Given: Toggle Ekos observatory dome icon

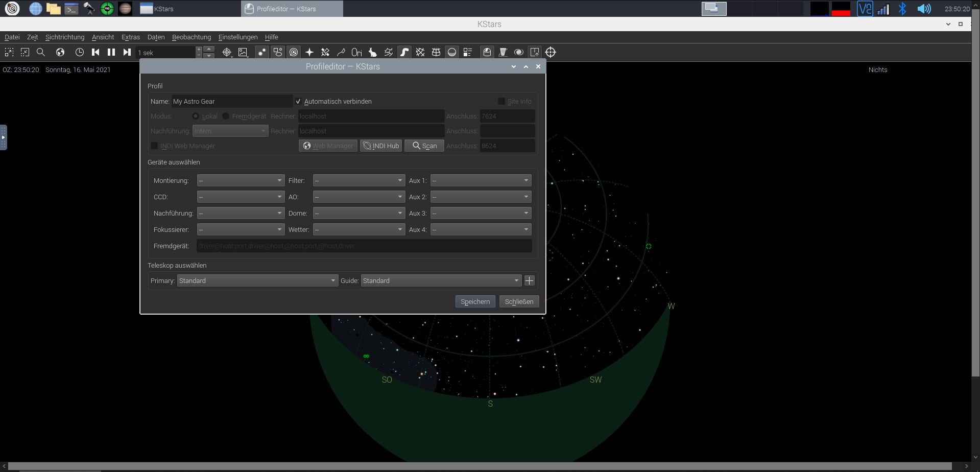Looking at the screenshot, I should coord(487,52).
